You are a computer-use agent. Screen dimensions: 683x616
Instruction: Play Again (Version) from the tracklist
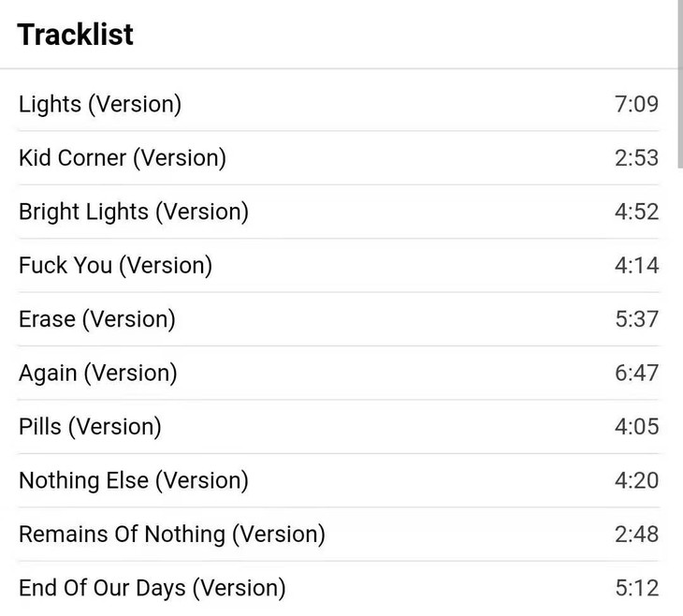click(x=98, y=373)
